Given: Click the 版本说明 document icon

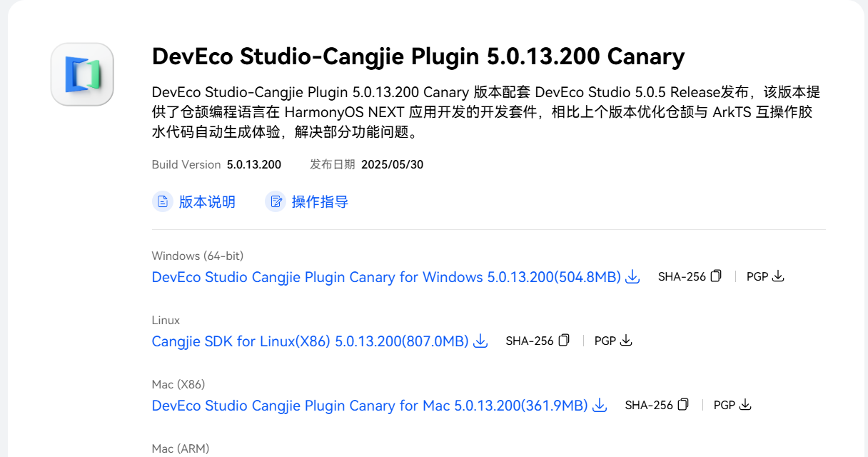Looking at the screenshot, I should (163, 202).
